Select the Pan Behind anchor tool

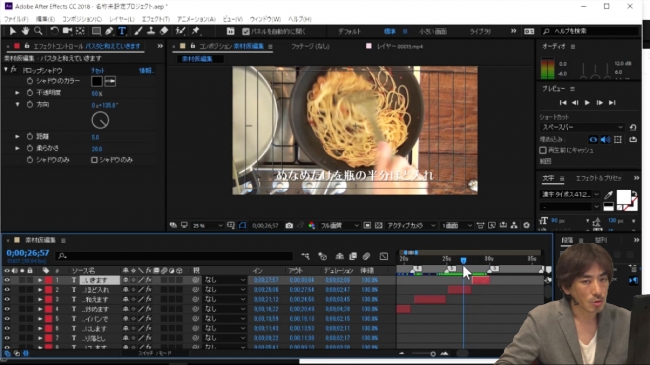tap(80, 31)
